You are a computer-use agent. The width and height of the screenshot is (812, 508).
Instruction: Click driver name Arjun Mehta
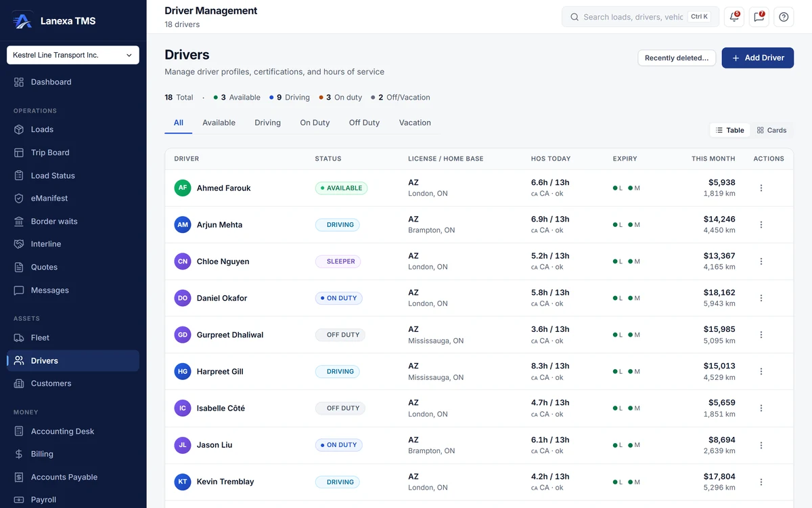click(219, 224)
